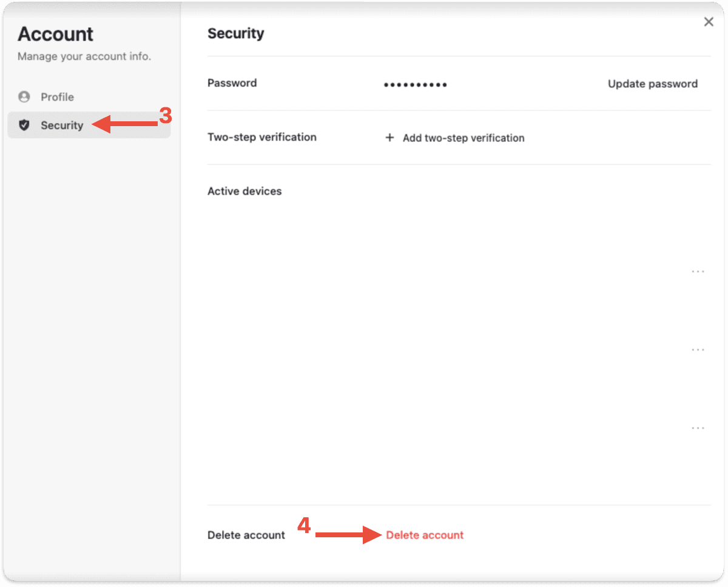The image size is (728, 587).
Task: Open the third active device's ellipsis menu
Action: coord(698,428)
